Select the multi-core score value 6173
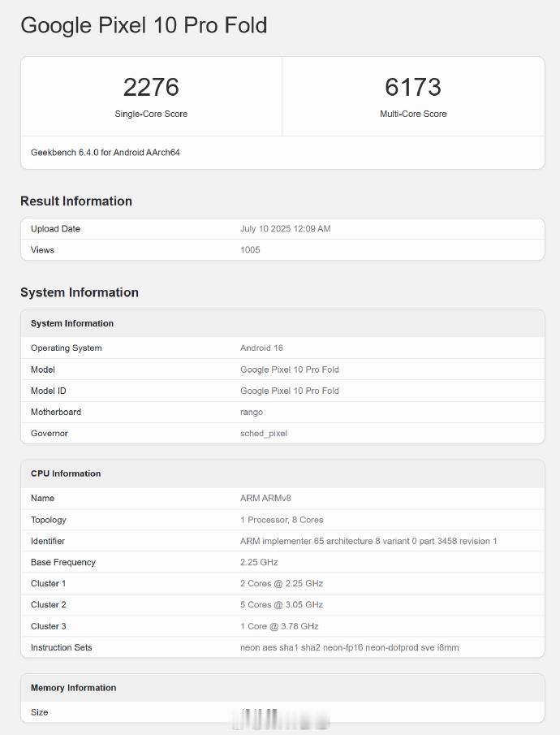Viewport: 560px width, 735px height. pos(413,87)
